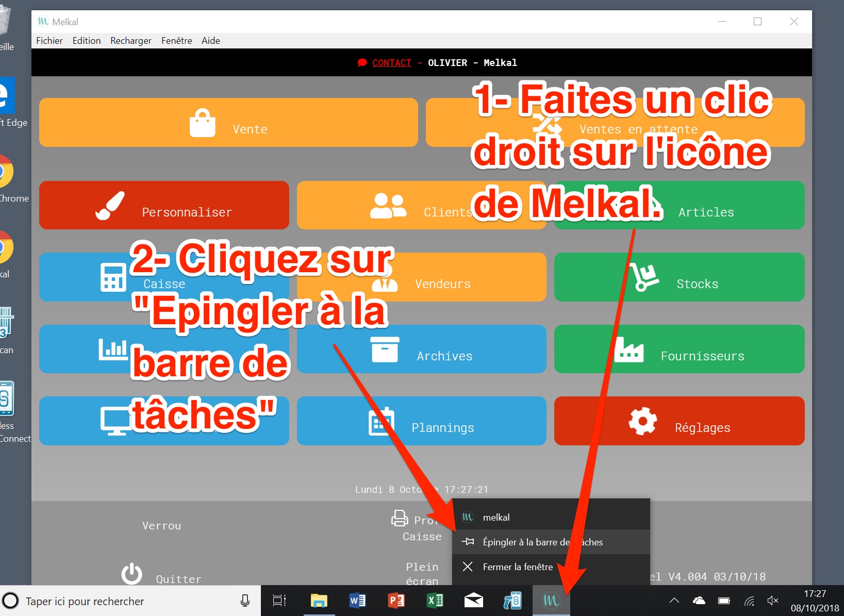The width and height of the screenshot is (844, 616).
Task: Click the Windows search box
Action: [130, 601]
